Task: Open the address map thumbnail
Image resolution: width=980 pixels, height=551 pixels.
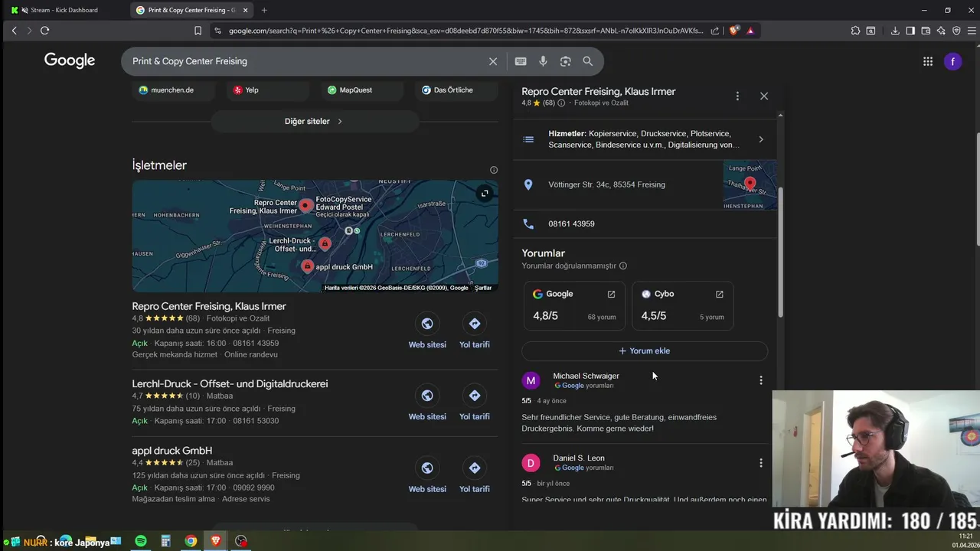Action: (750, 184)
